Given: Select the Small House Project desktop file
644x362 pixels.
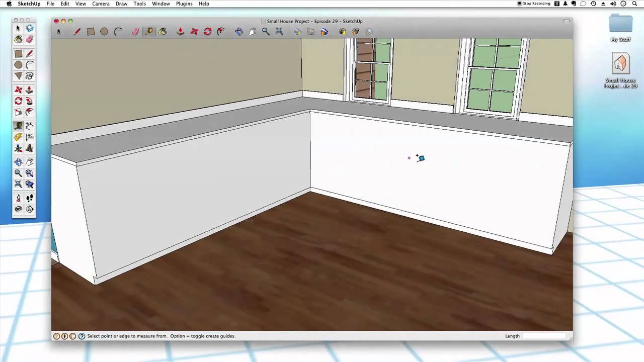Looking at the screenshot, I should [x=620, y=71].
